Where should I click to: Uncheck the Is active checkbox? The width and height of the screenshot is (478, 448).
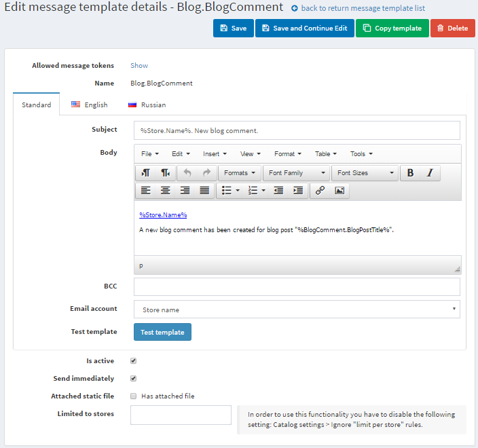(133, 361)
